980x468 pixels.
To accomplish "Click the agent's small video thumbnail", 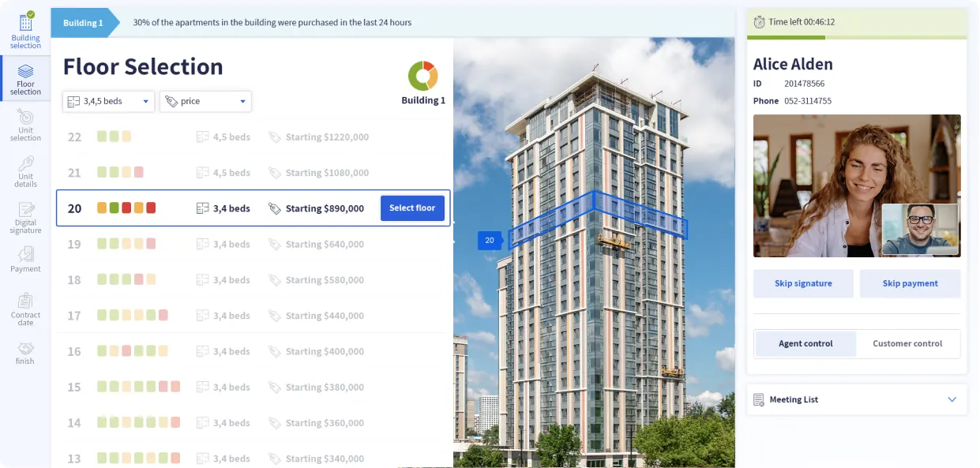I will tap(920, 230).
